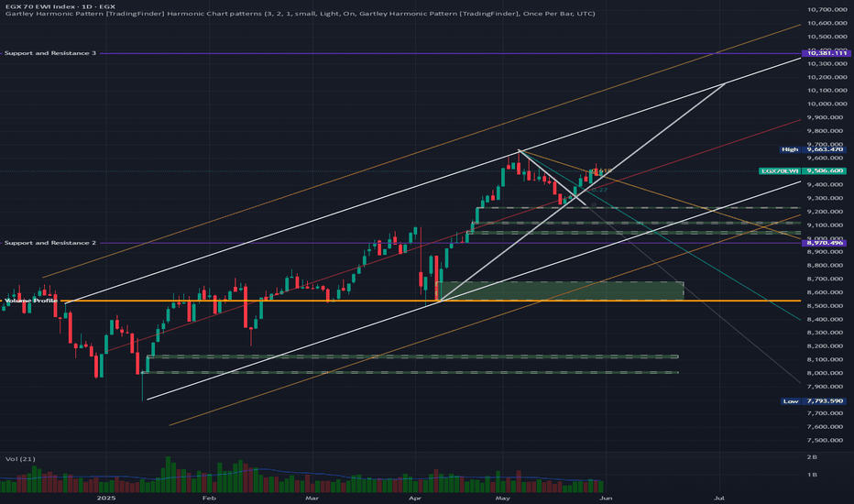Select the Volume Profile label

(x=31, y=301)
